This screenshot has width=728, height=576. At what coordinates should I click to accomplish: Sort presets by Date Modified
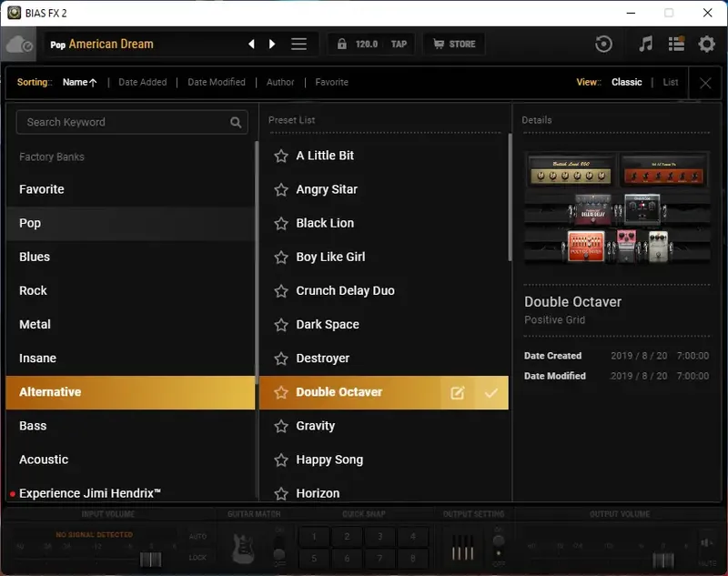click(217, 82)
